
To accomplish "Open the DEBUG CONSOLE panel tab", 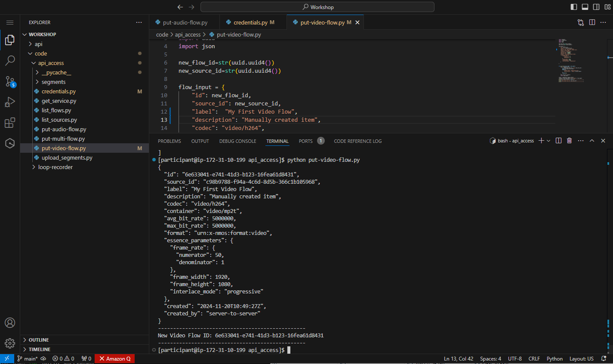I will (x=237, y=141).
